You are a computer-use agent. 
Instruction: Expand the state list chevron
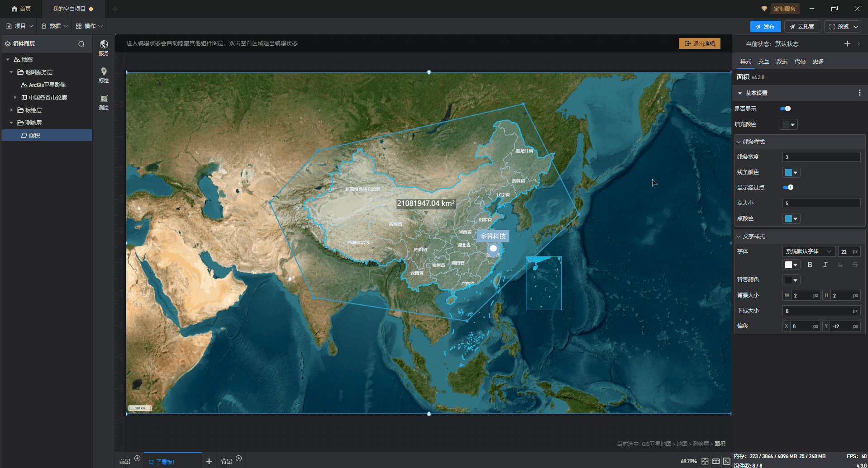click(x=858, y=44)
